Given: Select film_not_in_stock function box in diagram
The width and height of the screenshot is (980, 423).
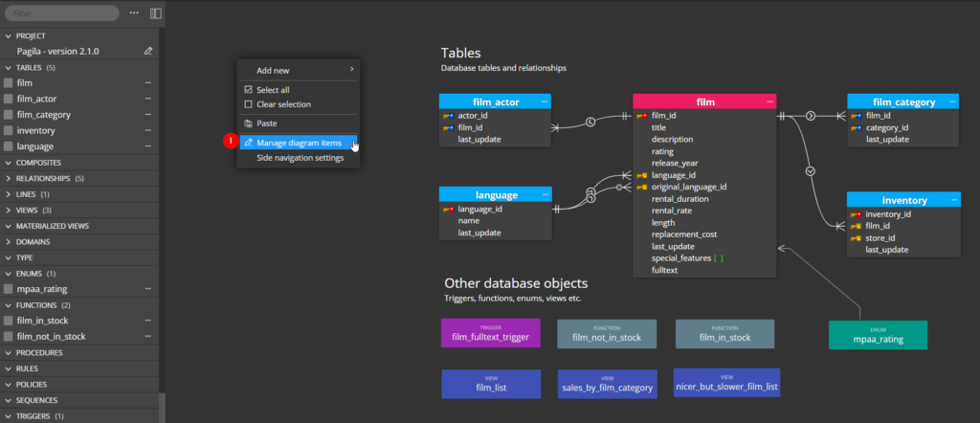Looking at the screenshot, I should 607,334.
